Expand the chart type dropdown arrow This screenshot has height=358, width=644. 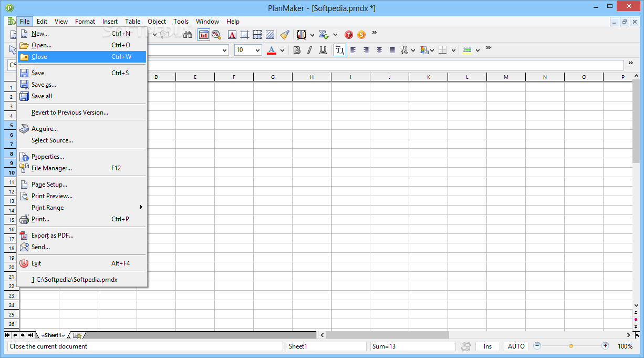pos(312,35)
